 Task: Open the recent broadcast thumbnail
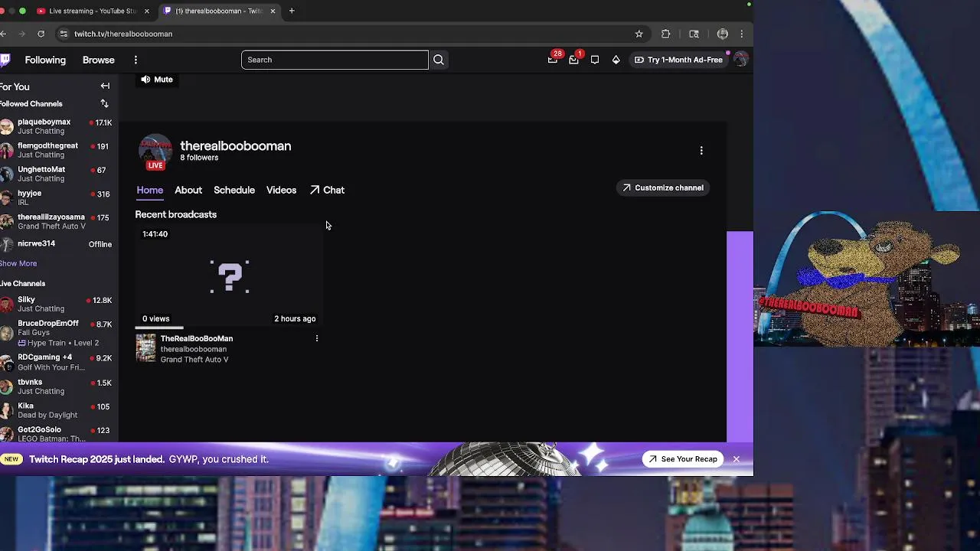pyautogui.click(x=229, y=276)
